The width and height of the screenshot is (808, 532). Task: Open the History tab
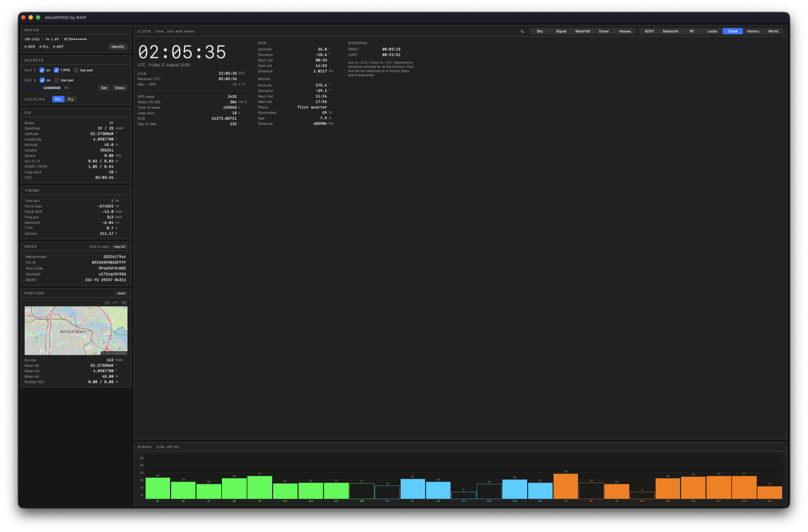tap(753, 31)
